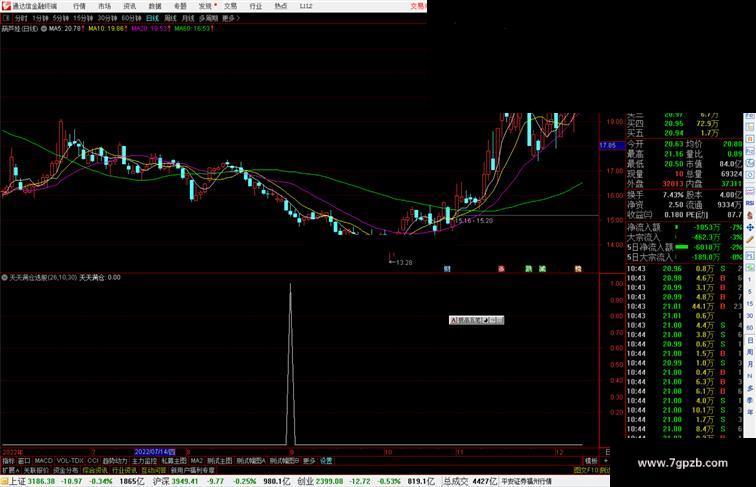756x487 pixels.
Task: Click the round icon beside 天天满仓选股 indicator
Action: click(x=5, y=278)
